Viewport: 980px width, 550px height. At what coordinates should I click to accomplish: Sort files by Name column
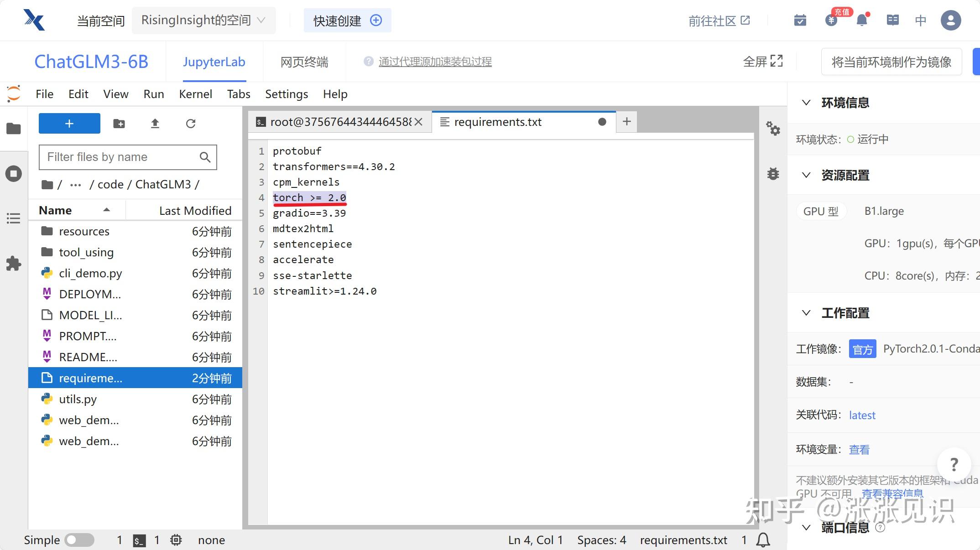(x=77, y=210)
